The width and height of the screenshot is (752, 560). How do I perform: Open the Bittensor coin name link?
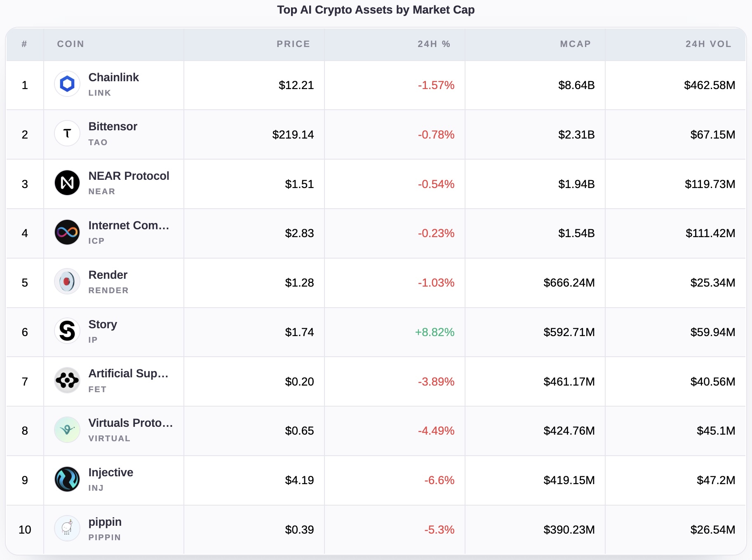[113, 127]
